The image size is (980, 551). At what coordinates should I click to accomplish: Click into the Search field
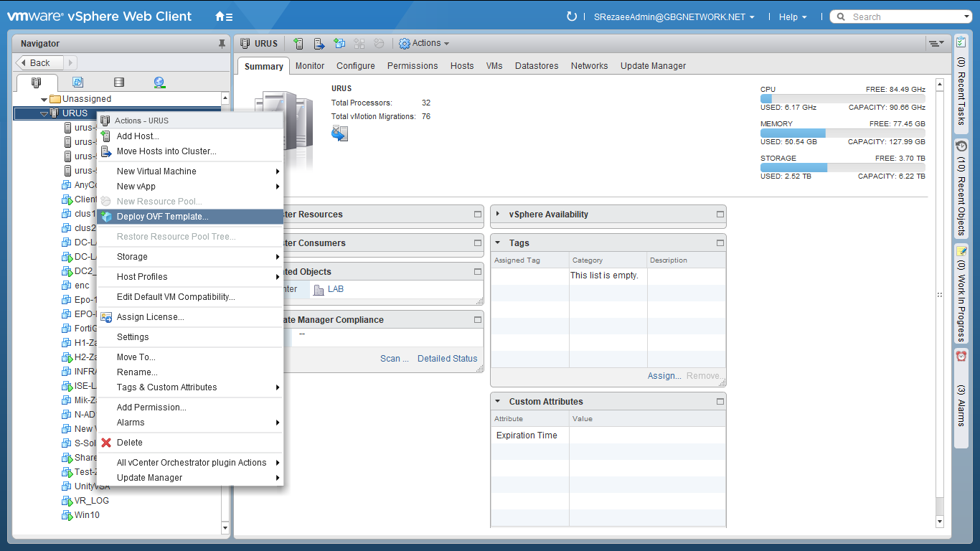pos(904,17)
